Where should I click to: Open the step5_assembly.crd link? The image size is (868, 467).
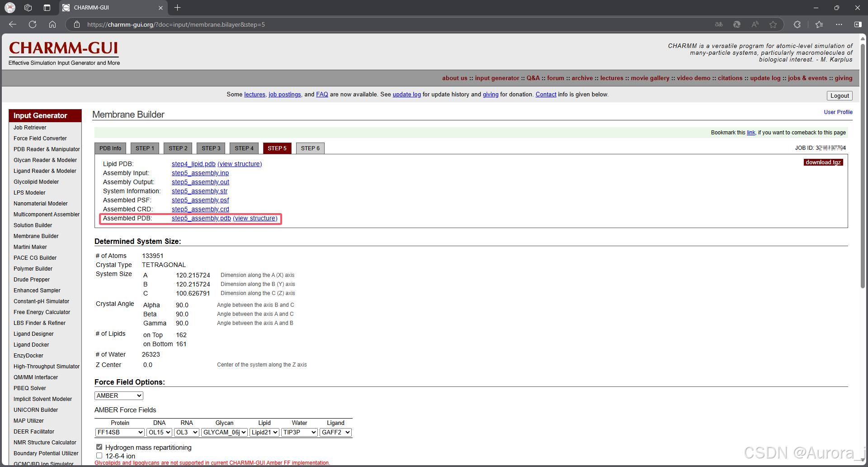(200, 209)
